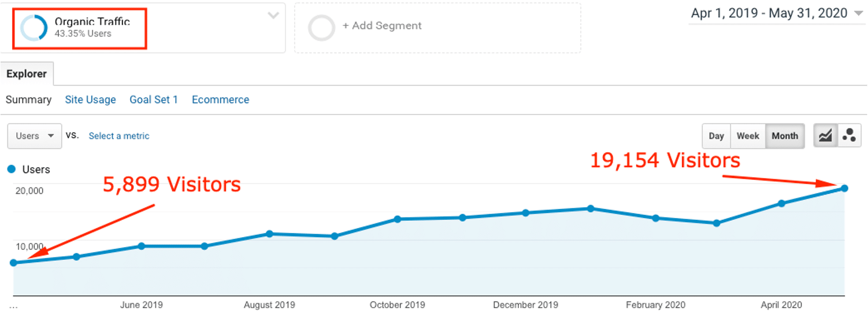Click the + Add Segment button
The width and height of the screenshot is (868, 313).
(382, 26)
